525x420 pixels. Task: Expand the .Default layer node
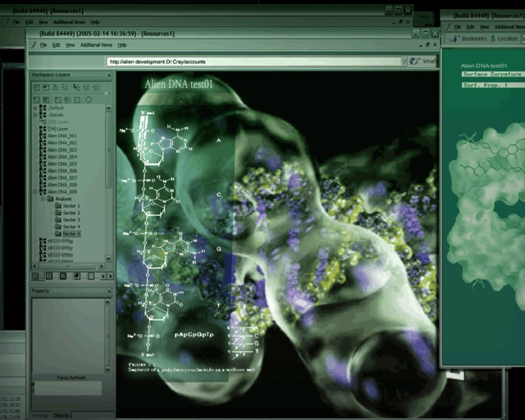tap(35, 108)
